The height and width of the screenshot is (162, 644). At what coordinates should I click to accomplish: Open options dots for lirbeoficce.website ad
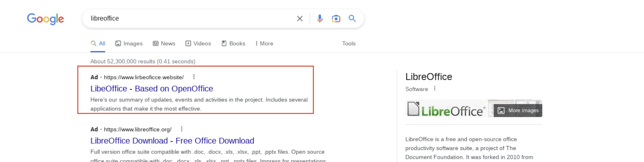click(x=194, y=77)
